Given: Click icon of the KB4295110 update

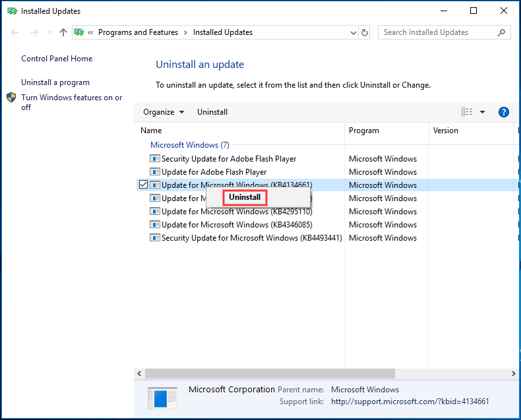Looking at the screenshot, I should click(x=154, y=212).
